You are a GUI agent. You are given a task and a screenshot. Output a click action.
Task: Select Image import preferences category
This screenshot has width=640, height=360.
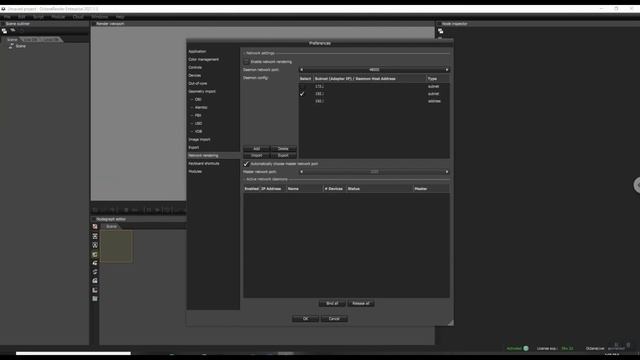[200, 140]
